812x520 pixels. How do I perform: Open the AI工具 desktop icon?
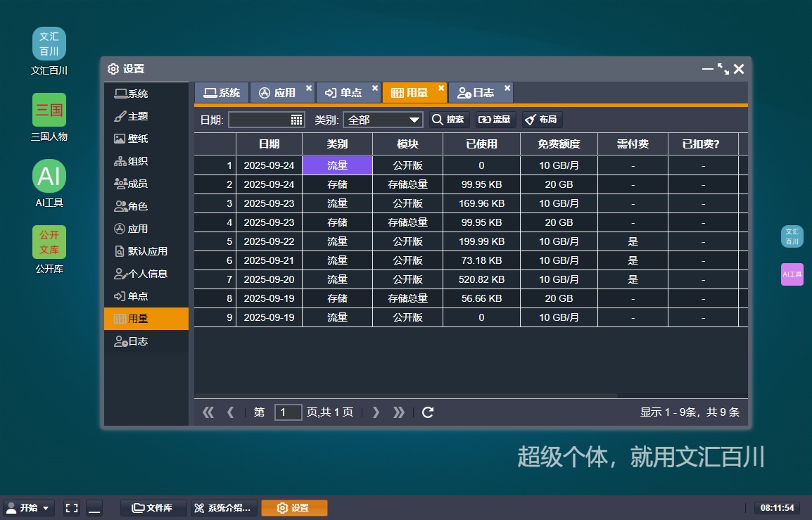tap(49, 176)
